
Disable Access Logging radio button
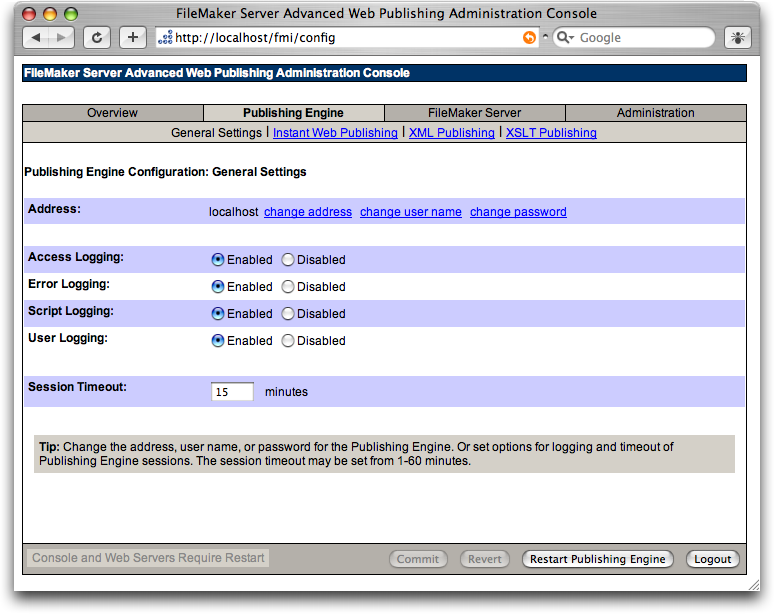coord(288,260)
